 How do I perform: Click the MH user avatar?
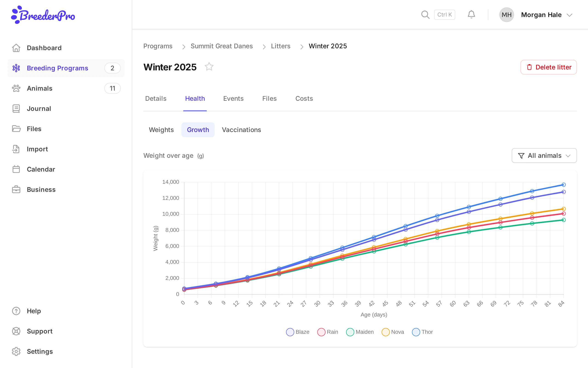coord(506,14)
